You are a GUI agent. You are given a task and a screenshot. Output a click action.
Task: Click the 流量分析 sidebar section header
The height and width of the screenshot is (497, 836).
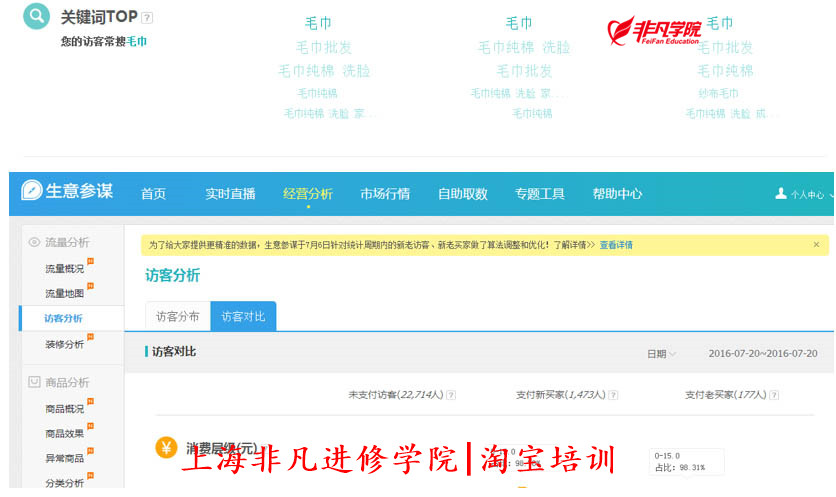[x=67, y=242]
